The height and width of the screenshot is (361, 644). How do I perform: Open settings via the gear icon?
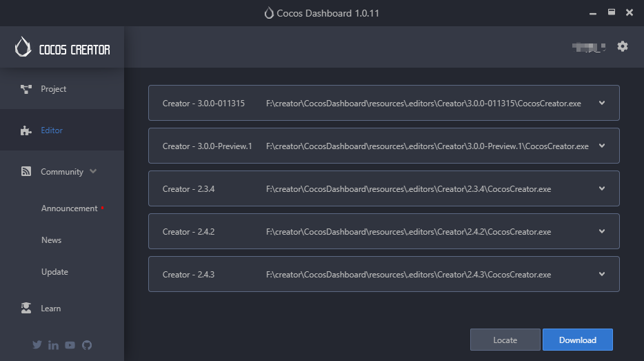(x=623, y=46)
